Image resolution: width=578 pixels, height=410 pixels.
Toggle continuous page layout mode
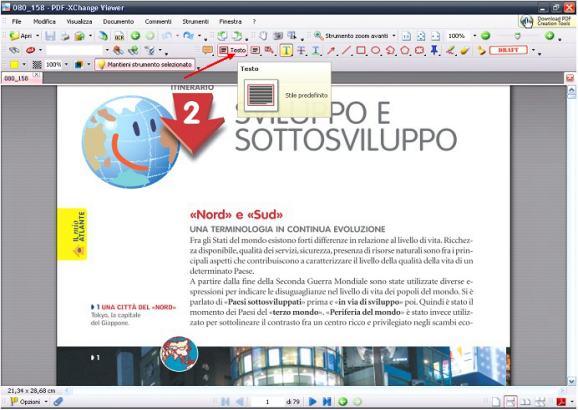tap(510, 402)
